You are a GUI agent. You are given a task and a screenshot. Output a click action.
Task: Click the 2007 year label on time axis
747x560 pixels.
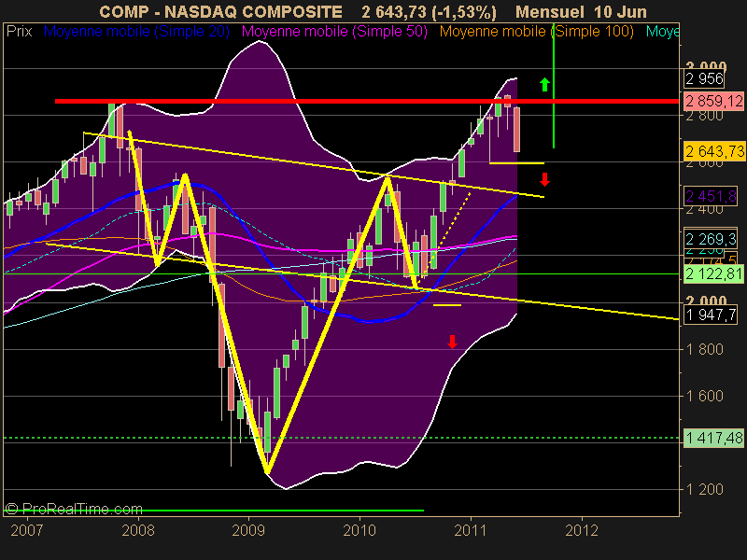pos(27,530)
